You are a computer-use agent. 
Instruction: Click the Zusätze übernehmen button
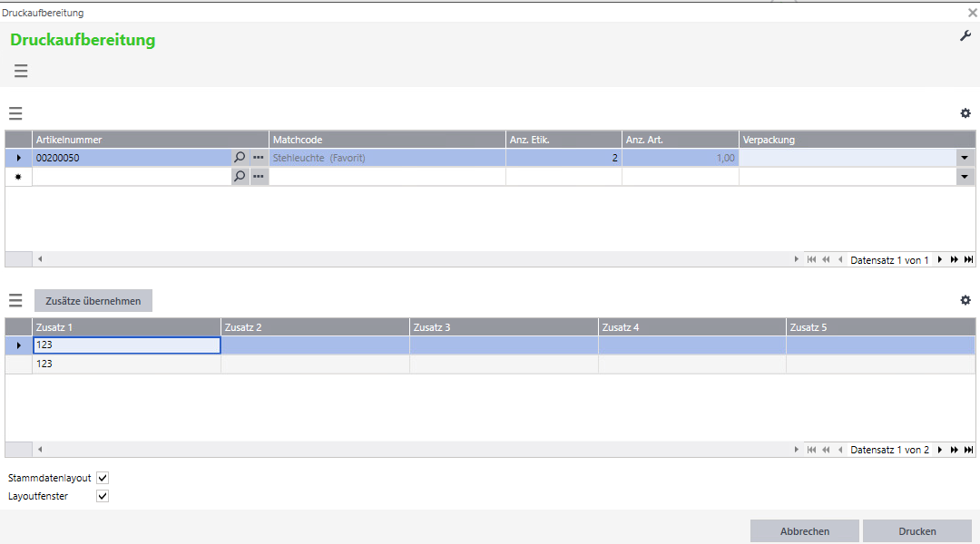point(93,301)
